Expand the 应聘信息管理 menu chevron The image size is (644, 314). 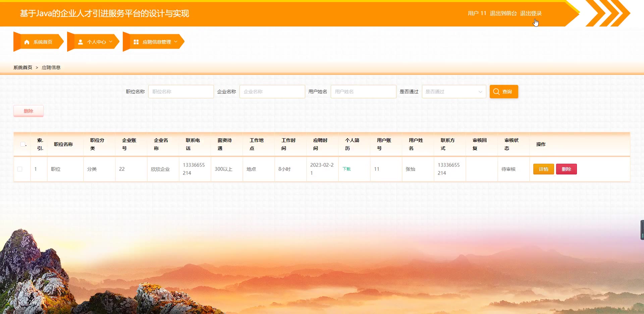coord(176,42)
